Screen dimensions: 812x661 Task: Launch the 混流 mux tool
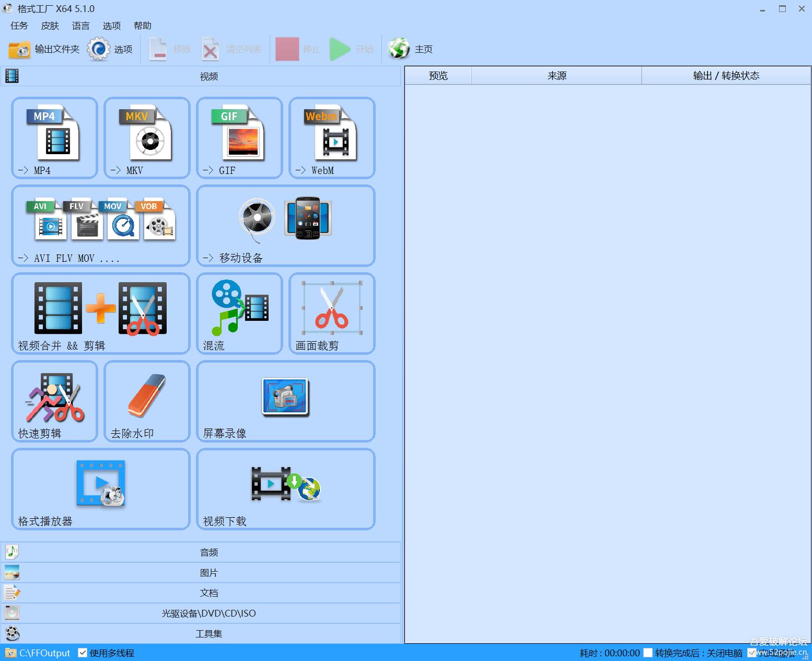click(x=239, y=313)
